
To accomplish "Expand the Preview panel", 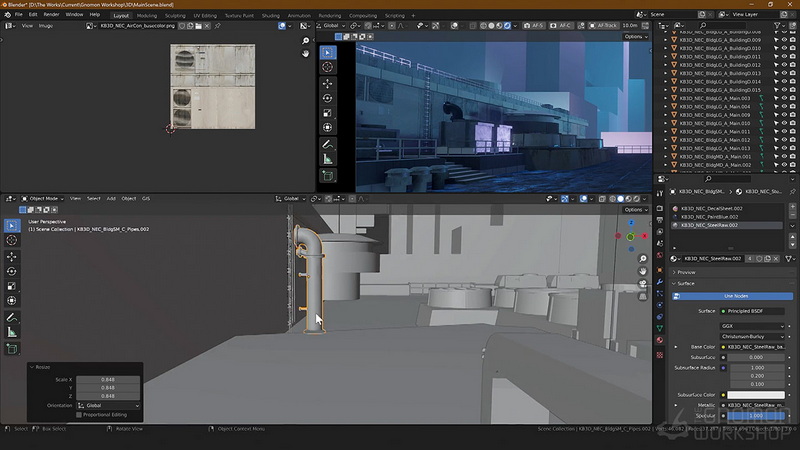I will pyautogui.click(x=684, y=272).
